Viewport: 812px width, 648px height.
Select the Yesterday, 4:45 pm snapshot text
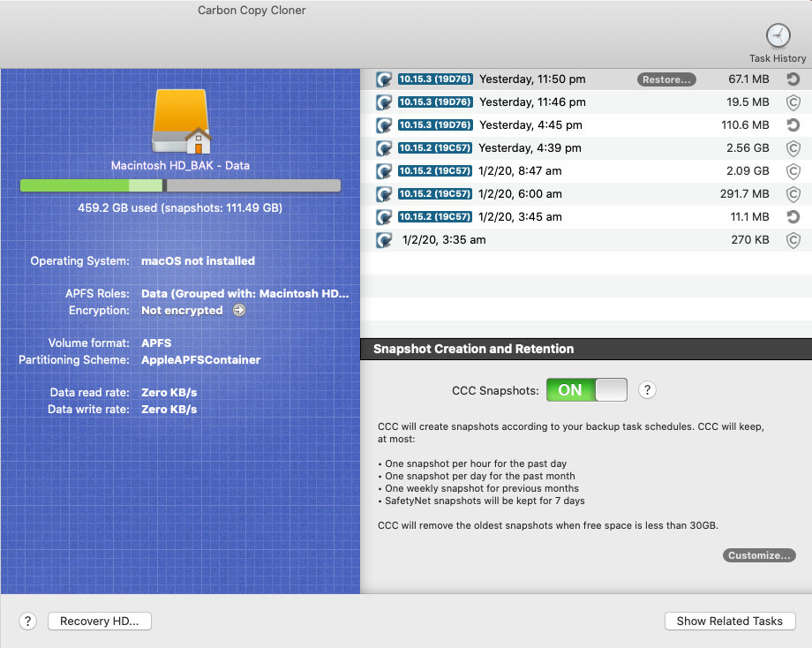(x=530, y=124)
